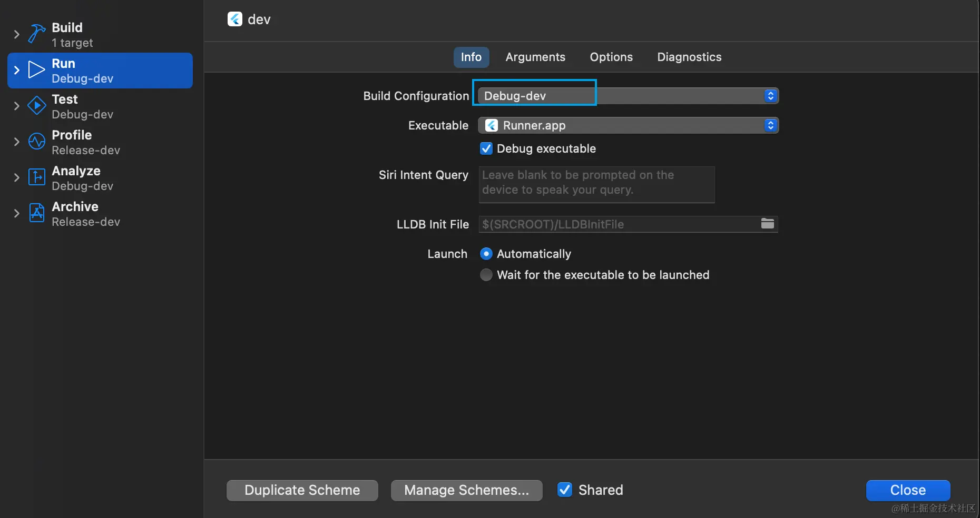This screenshot has height=518, width=980.
Task: Click the dev scheme title text
Action: 259,19
